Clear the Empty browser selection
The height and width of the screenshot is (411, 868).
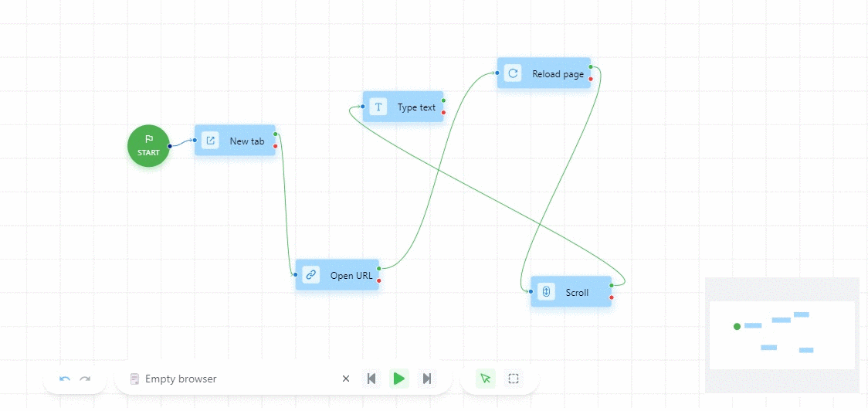pyautogui.click(x=346, y=379)
